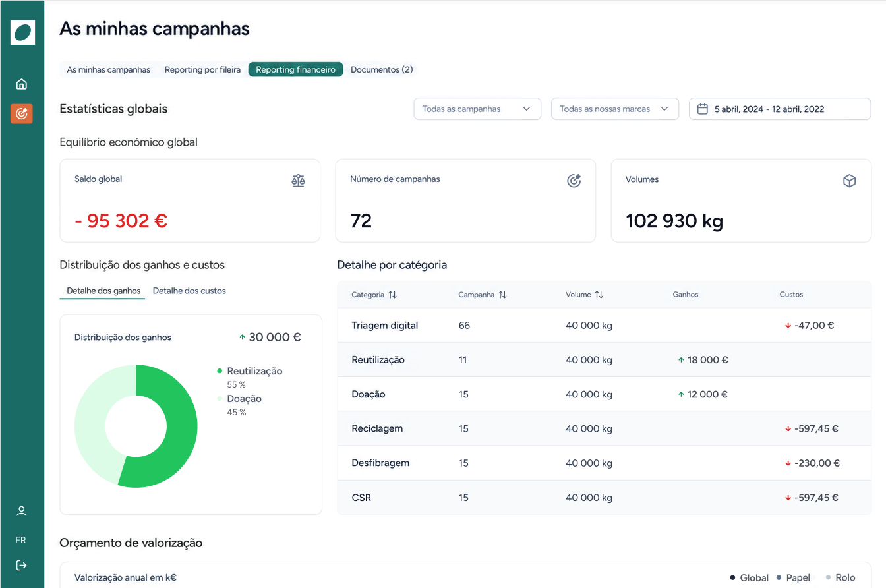
Task: Select the Reporting financeiro tab
Action: click(x=296, y=69)
